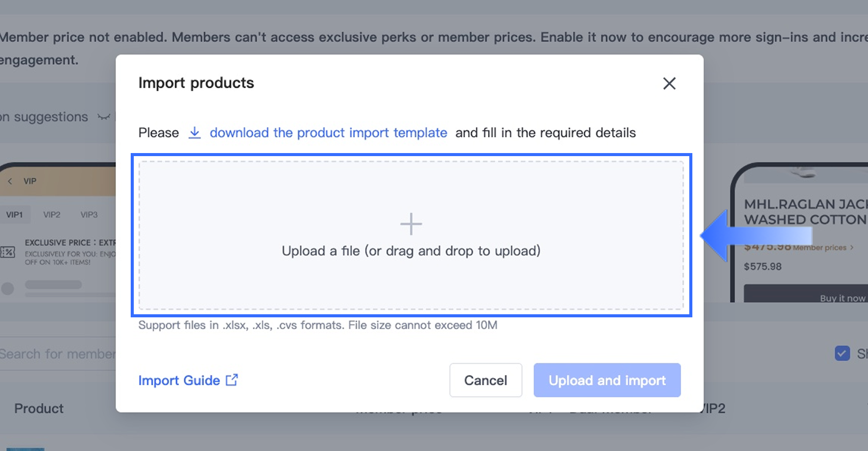Switch to the VIP1 tab
Screen dimensions: 868x451
[14, 215]
